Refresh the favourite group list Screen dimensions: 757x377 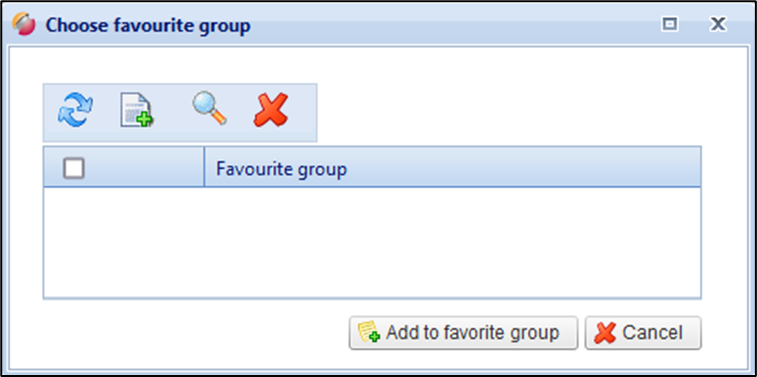(x=75, y=110)
